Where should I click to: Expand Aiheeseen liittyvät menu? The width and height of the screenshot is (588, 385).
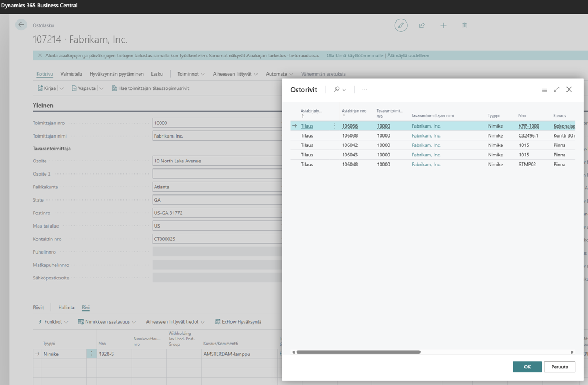pyautogui.click(x=235, y=74)
